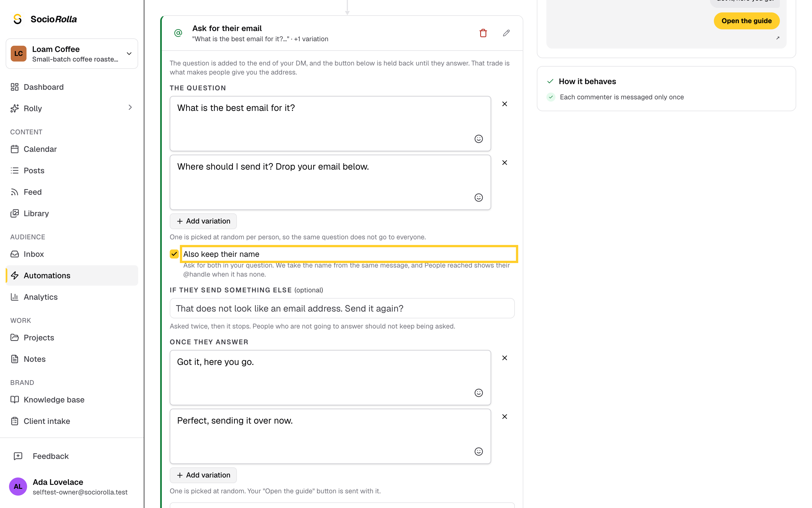Click into the "Perfect, sending it over now." box
This screenshot has height=508, width=812.
click(330, 436)
